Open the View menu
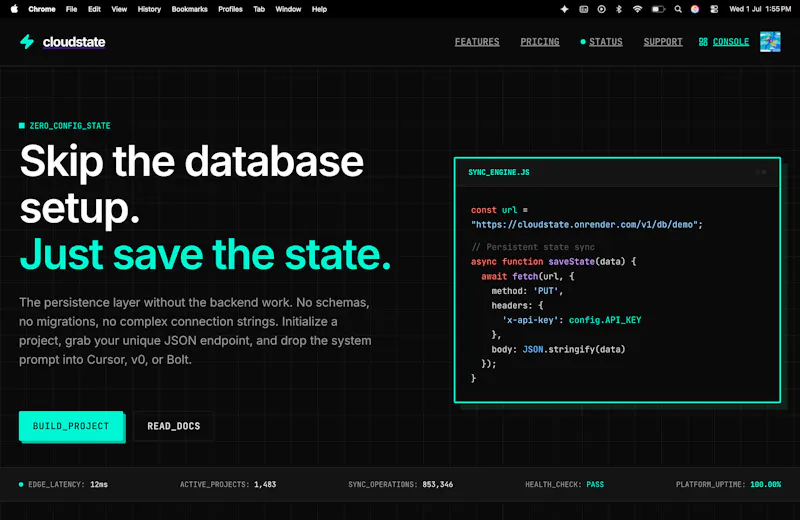The image size is (800, 520). point(119,9)
